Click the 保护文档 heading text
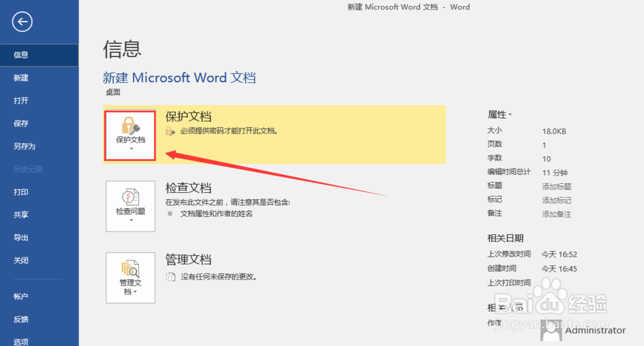 coord(188,117)
